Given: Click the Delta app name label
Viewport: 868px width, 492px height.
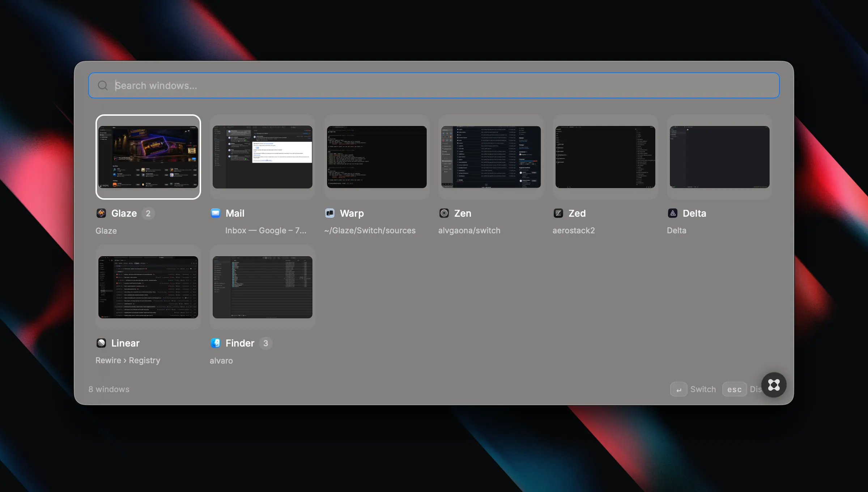Looking at the screenshot, I should (x=694, y=213).
